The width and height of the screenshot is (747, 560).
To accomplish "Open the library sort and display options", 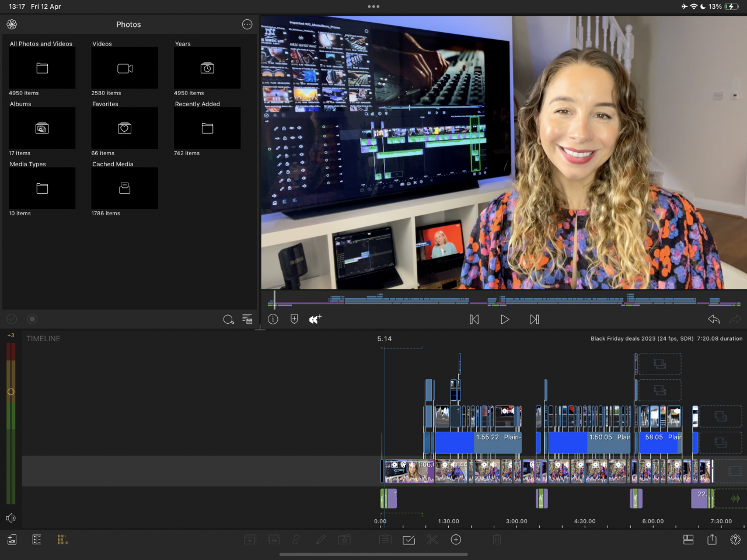I will [x=247, y=320].
